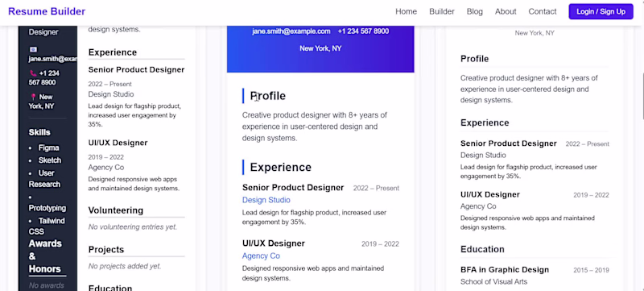
Task: Click Senior Product Designer above blue Design Studio
Action: point(293,188)
